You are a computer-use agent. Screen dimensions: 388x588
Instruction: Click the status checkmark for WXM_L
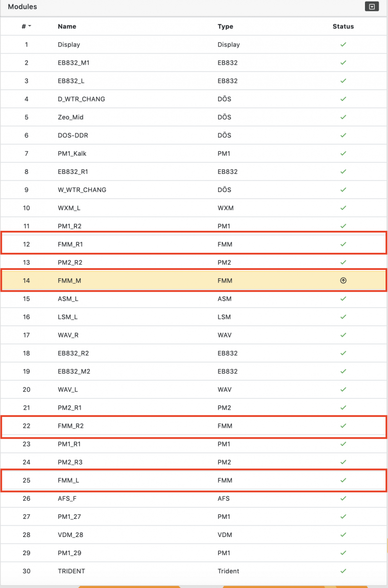343,208
